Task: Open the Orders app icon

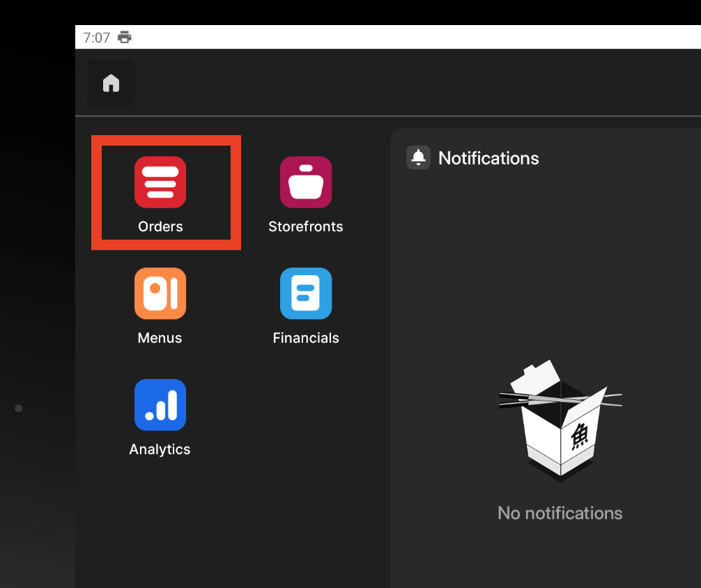Action: [x=160, y=182]
